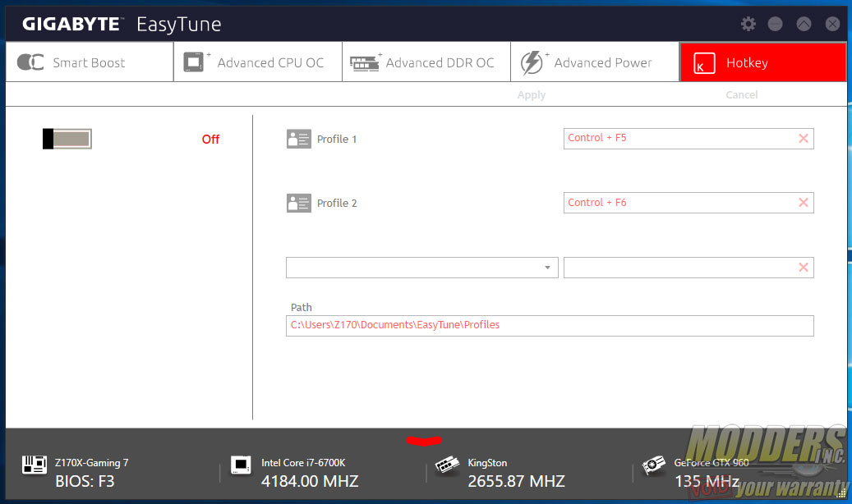Click the Profile 2 card icon
Screen dimensions: 852x504
[299, 203]
